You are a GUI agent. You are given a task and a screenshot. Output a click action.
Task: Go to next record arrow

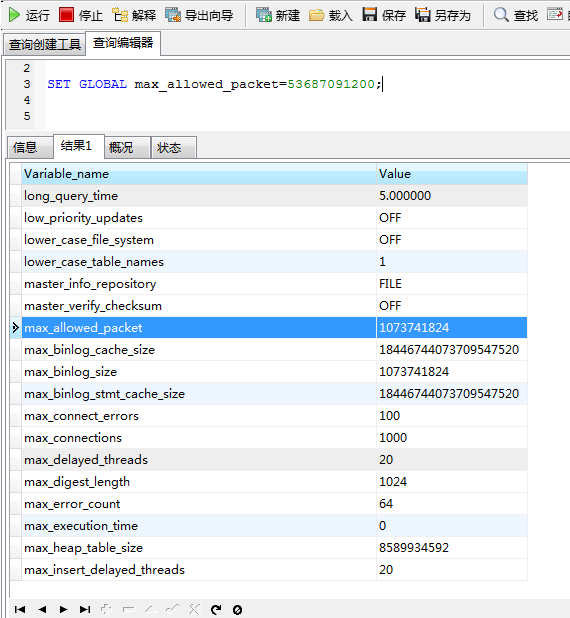pos(63,609)
